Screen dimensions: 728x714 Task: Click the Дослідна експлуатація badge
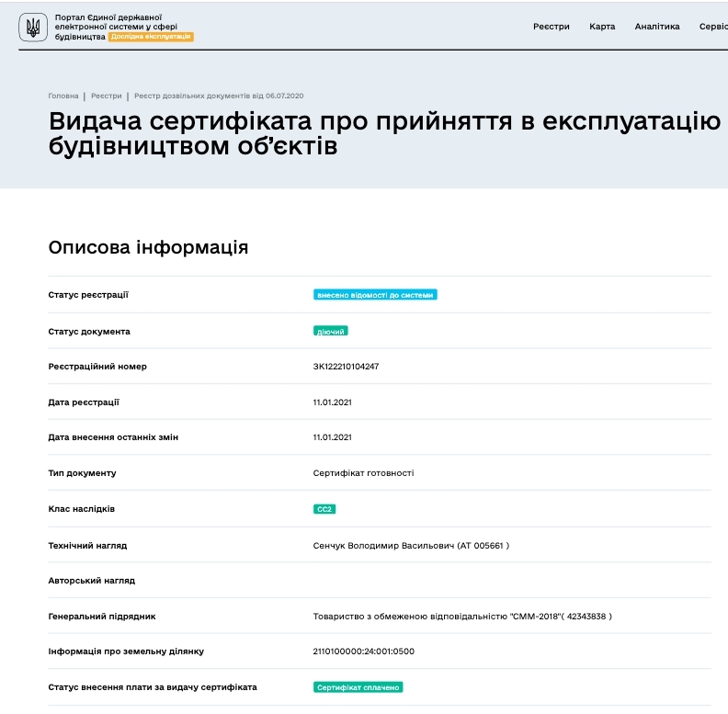[151, 37]
